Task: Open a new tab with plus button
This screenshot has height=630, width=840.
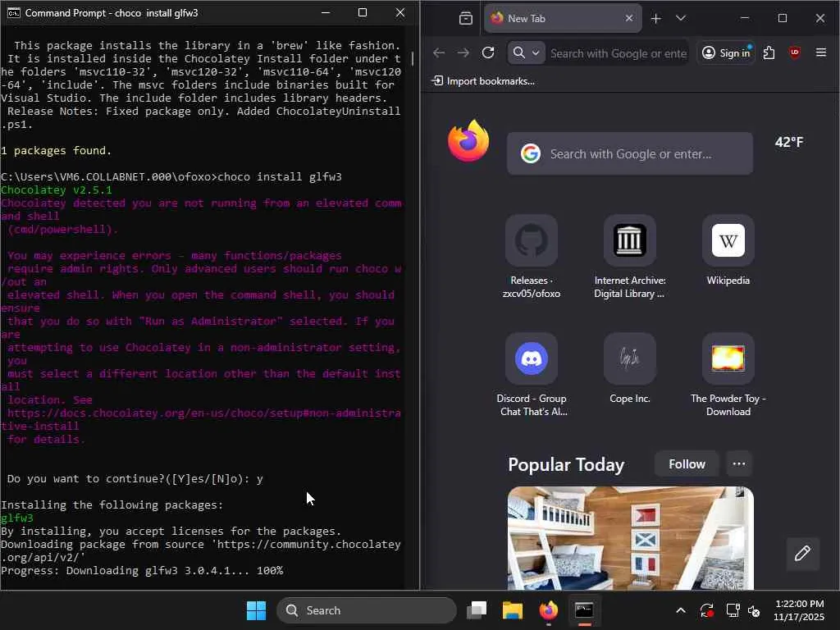Action: pos(655,19)
